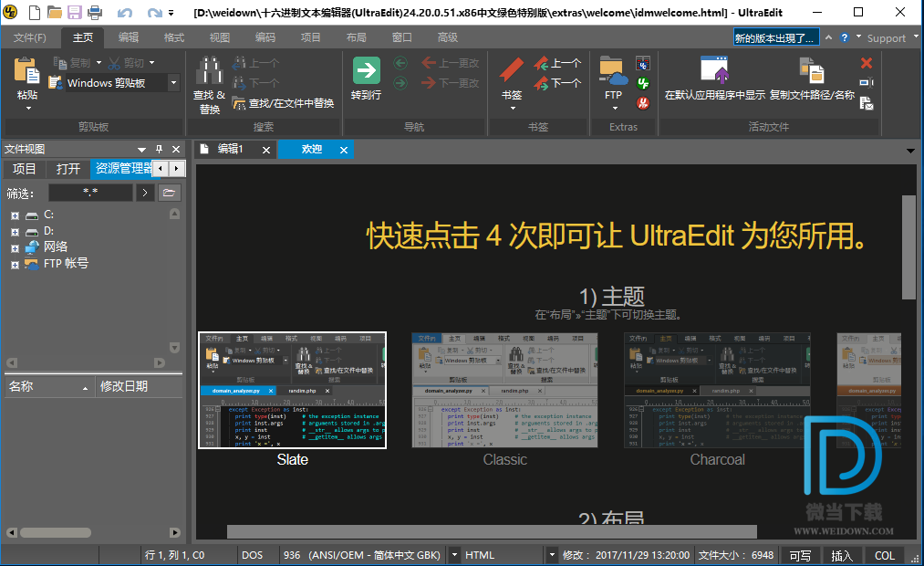
Task: Expand the C: drive tree node
Action: [15, 215]
